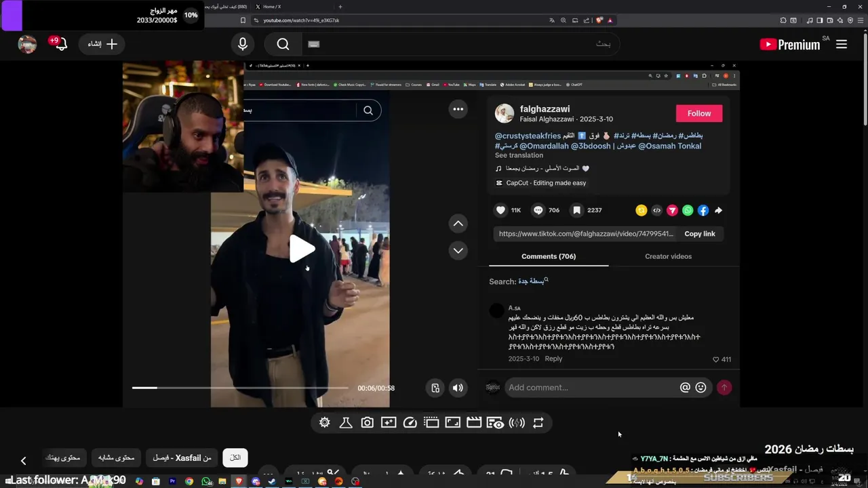Click the icon left of speaker button
Screen dimensions: 868x488
(x=435, y=388)
